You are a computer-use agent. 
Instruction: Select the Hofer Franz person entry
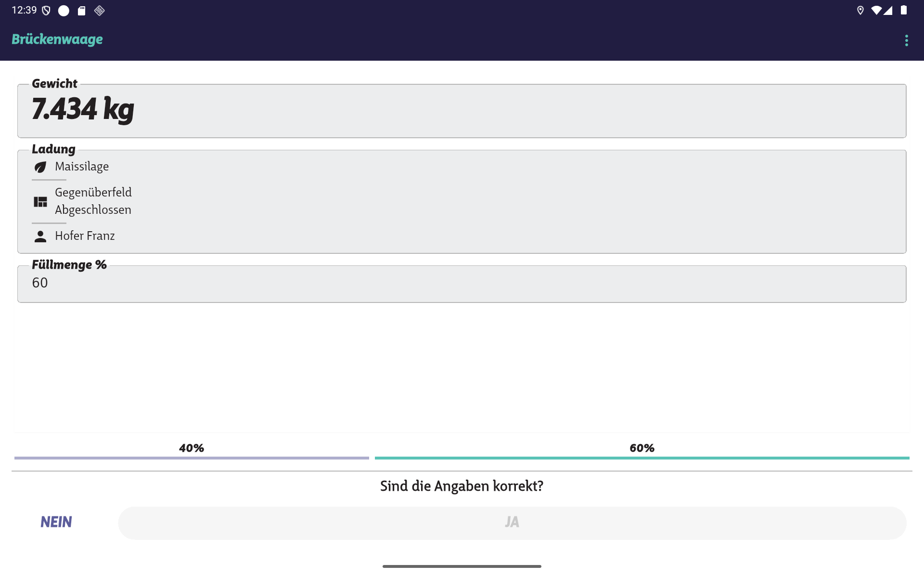(85, 236)
